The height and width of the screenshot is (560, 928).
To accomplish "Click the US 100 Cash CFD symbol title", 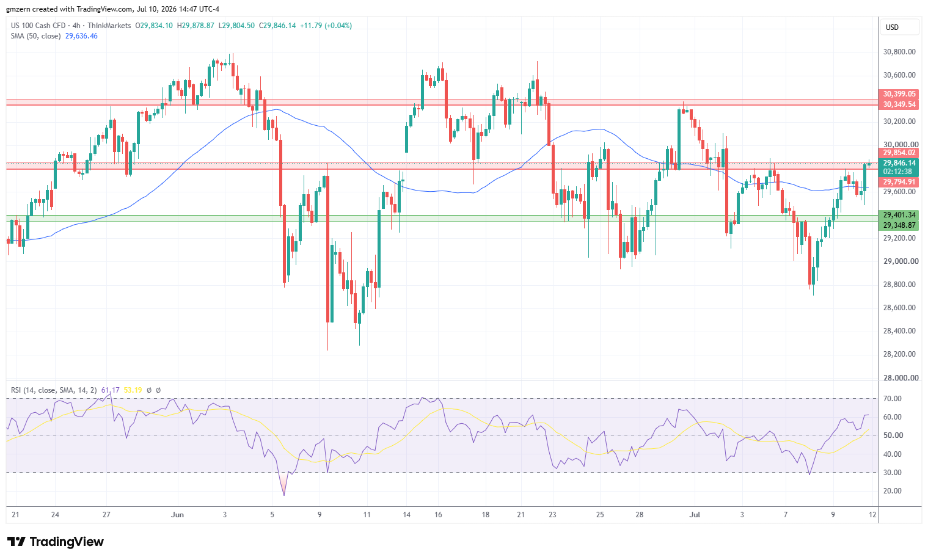I will [38, 26].
